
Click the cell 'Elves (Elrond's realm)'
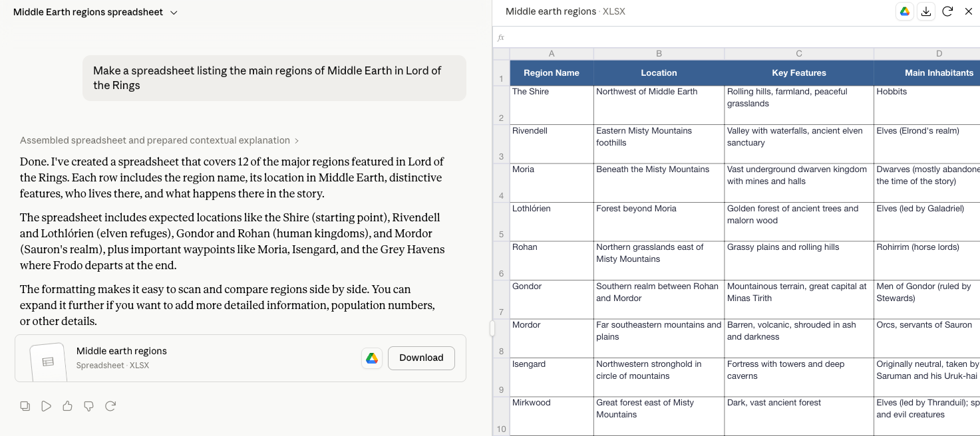(927, 144)
